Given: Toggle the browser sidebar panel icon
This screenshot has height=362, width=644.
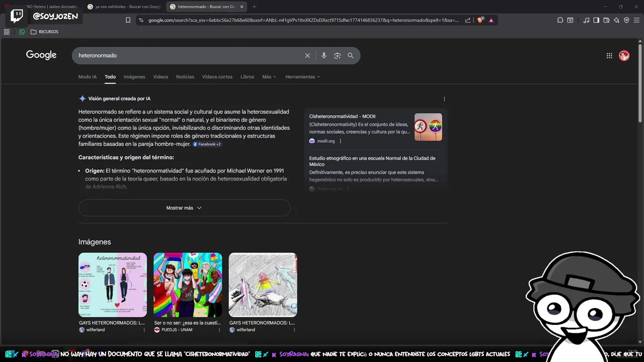Looking at the screenshot, I should point(596,20).
